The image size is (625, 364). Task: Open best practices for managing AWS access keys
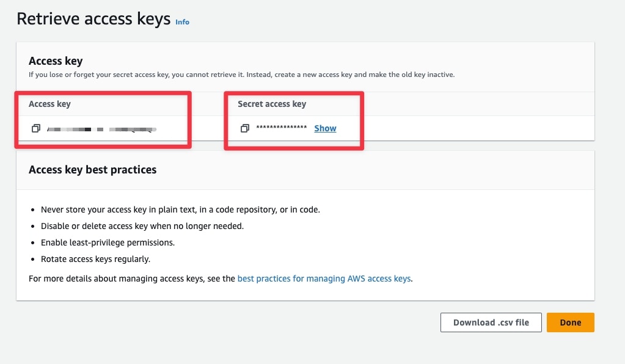[324, 278]
